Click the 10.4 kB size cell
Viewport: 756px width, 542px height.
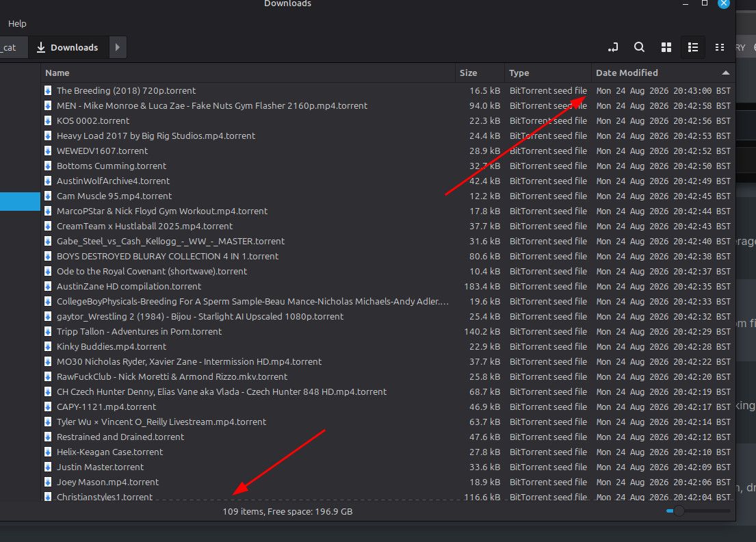pos(485,271)
